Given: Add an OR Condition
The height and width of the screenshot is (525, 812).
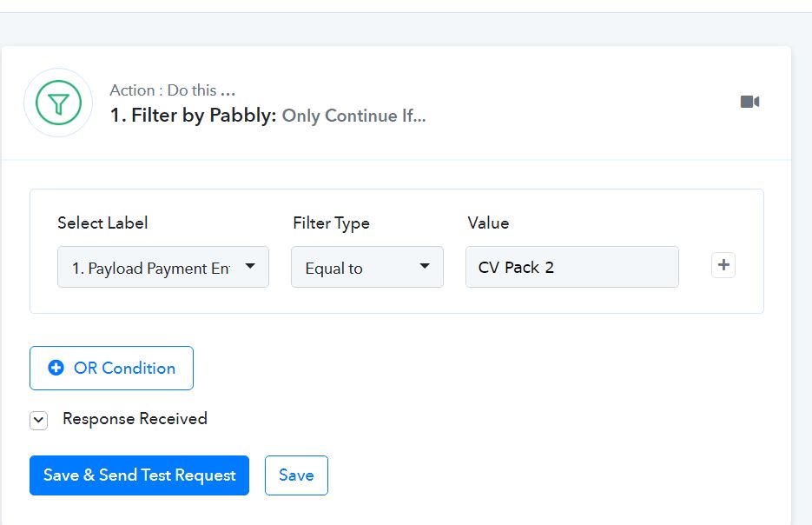Looking at the screenshot, I should [x=111, y=368].
